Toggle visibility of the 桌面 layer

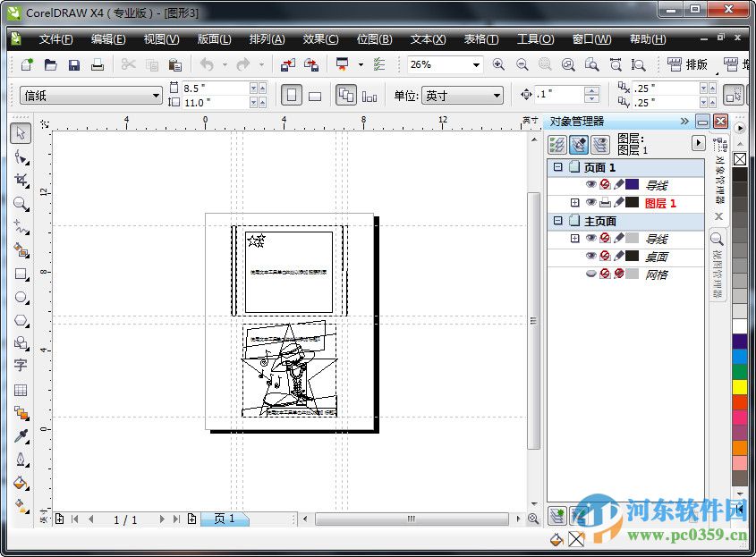click(x=592, y=257)
